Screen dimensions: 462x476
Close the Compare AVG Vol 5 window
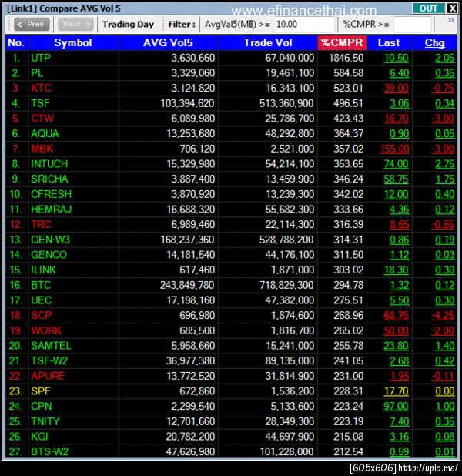click(x=452, y=8)
